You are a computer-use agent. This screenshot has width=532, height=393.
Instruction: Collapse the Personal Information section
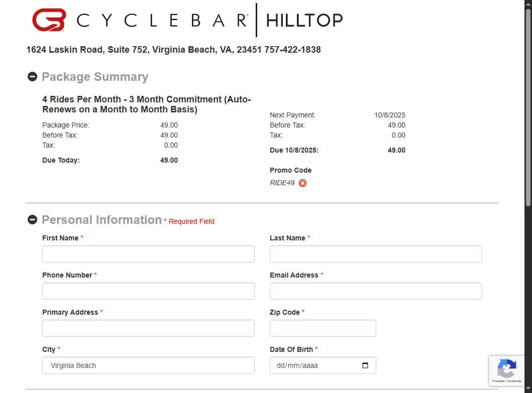pos(32,220)
